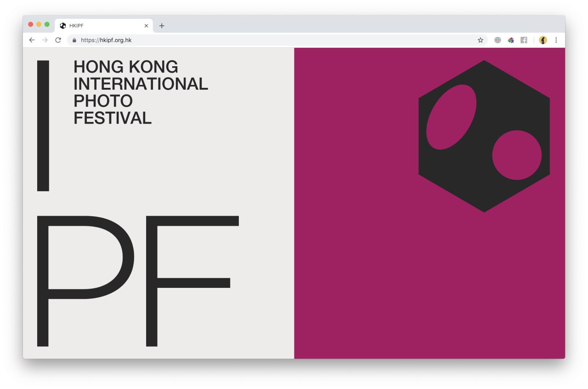Viewport: 588px width, 389px height.
Task: Open the colorful star extension icon
Action: [511, 40]
